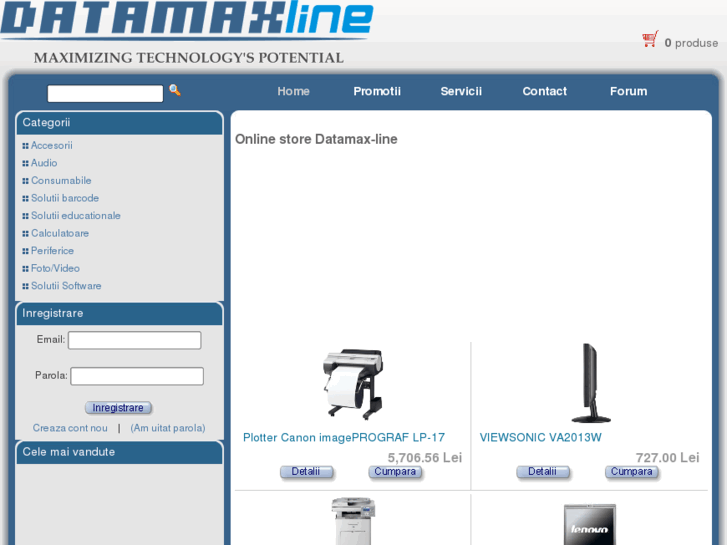Image resolution: width=727 pixels, height=545 pixels.
Task: Click the 727.00 Lei price
Action: point(667,458)
